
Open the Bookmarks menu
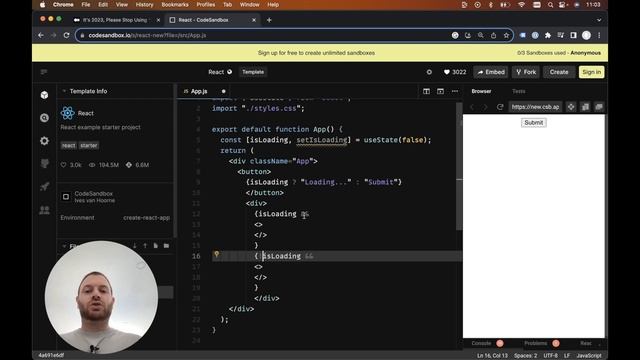(x=175, y=5)
